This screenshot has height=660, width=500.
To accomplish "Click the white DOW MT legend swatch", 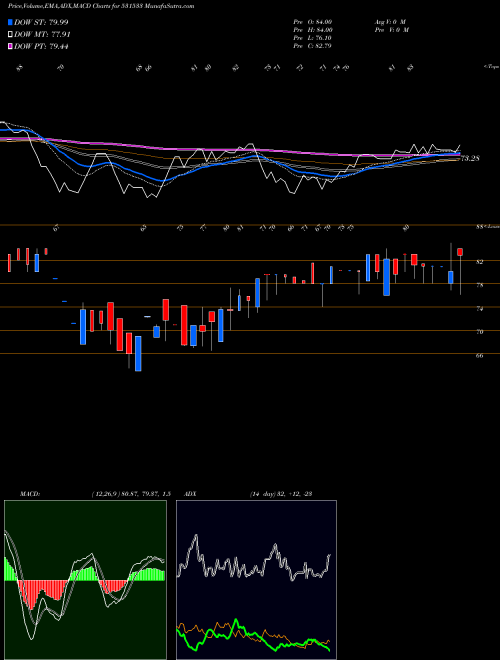I will (11, 35).
